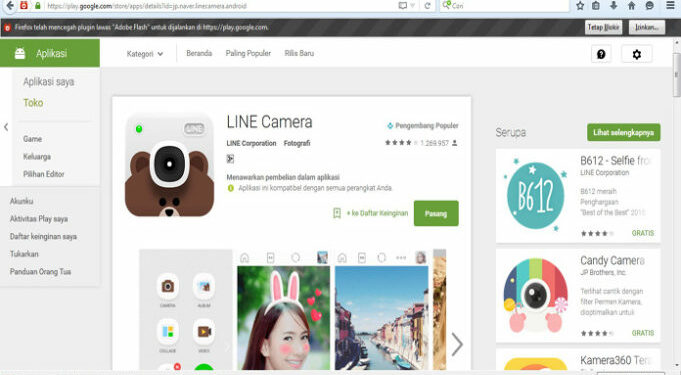Open the Paling Populer tab
This screenshot has width=681, height=375.
click(248, 53)
